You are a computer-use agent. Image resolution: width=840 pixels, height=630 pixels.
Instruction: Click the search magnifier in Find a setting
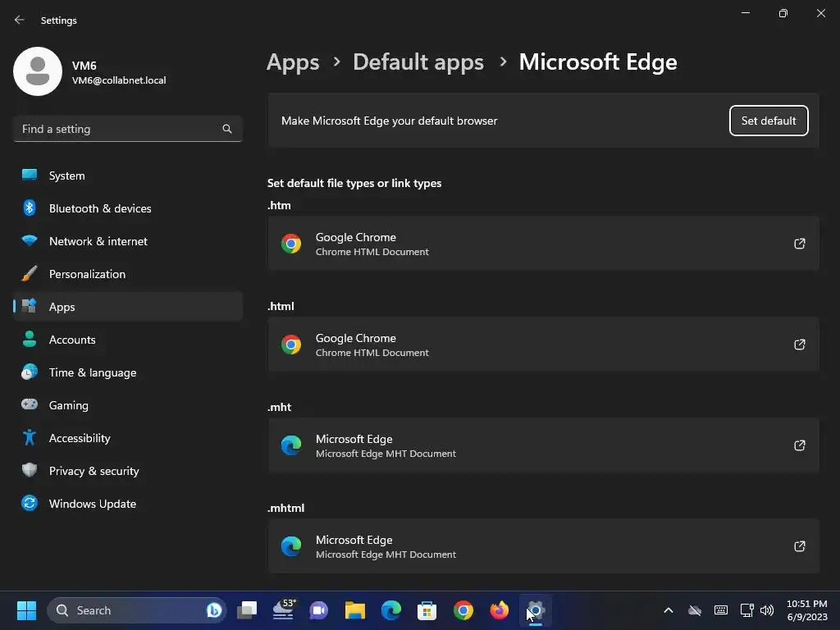[227, 129]
